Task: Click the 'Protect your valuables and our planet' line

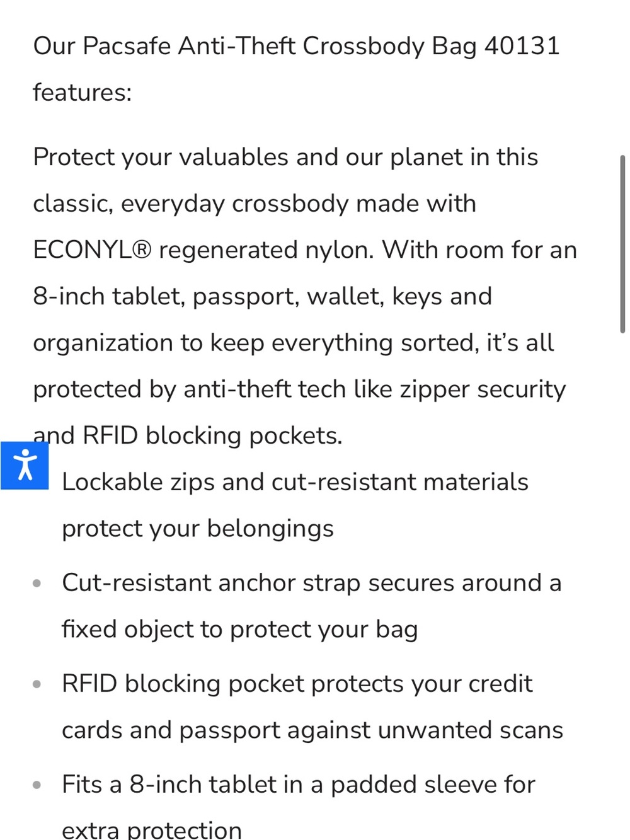Action: pyautogui.click(x=285, y=157)
